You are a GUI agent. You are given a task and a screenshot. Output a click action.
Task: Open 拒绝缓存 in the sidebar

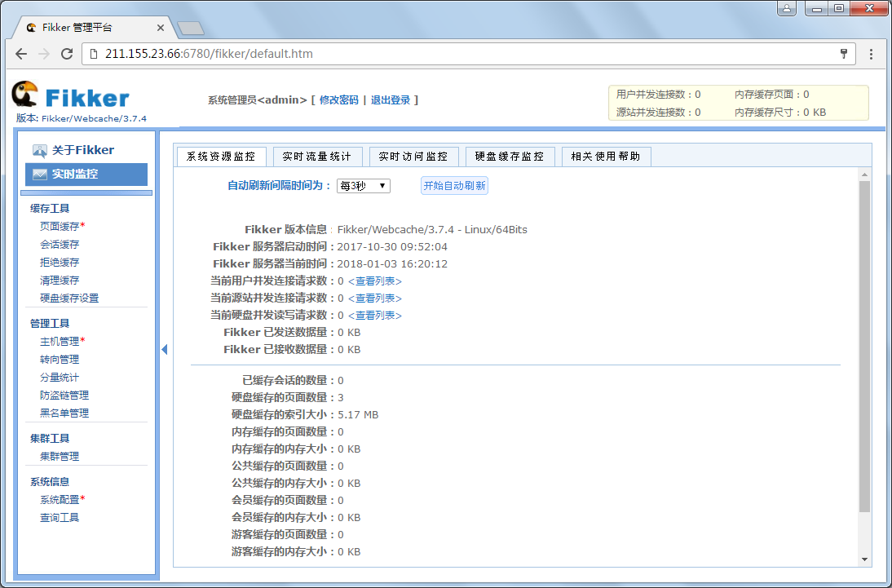pyautogui.click(x=60, y=263)
